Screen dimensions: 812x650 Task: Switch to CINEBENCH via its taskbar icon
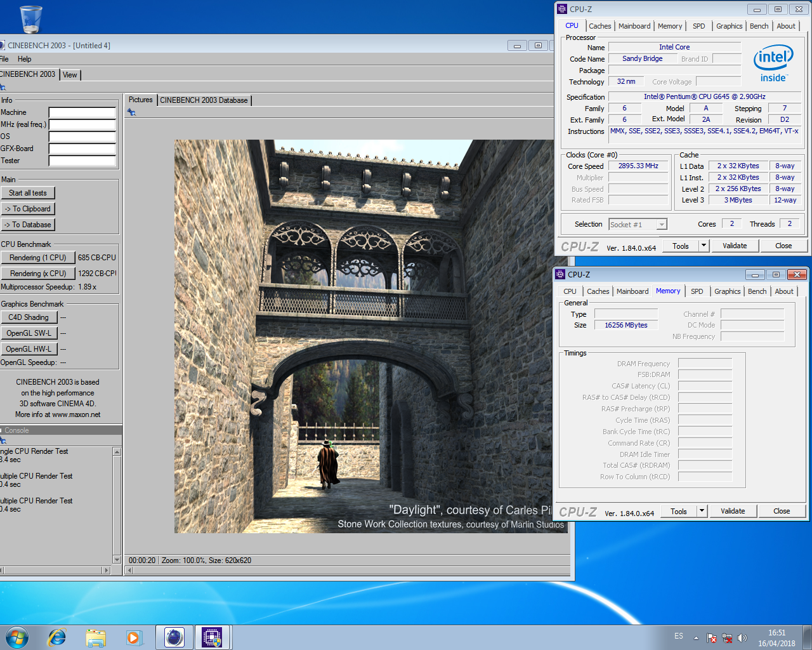[x=174, y=637]
